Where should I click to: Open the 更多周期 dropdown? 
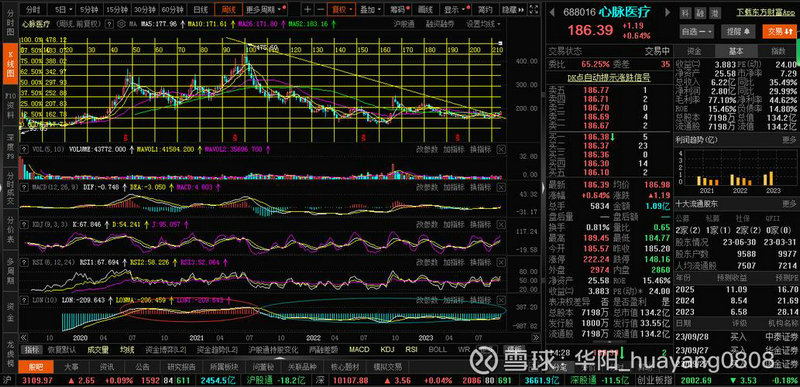pyautogui.click(x=265, y=10)
